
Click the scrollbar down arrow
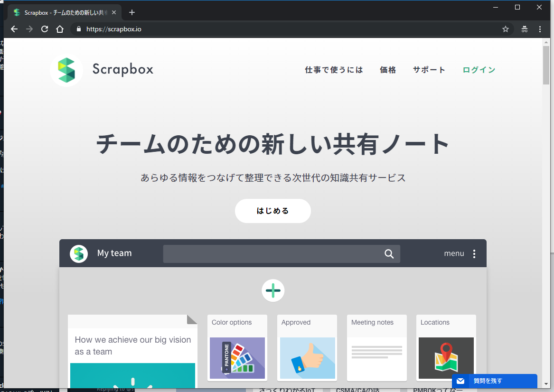546,384
